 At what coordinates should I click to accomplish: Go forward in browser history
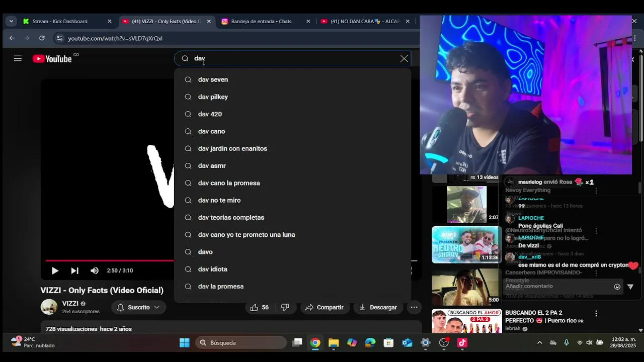pyautogui.click(x=27, y=38)
